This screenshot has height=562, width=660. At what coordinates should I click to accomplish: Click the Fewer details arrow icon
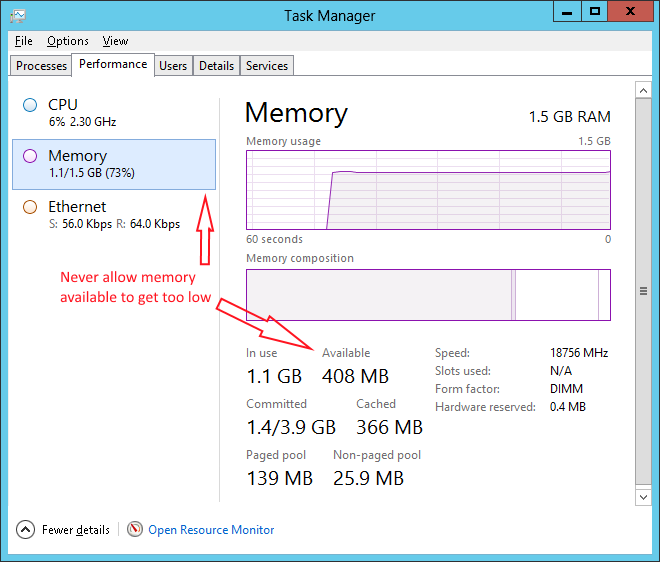pyautogui.click(x=26, y=529)
